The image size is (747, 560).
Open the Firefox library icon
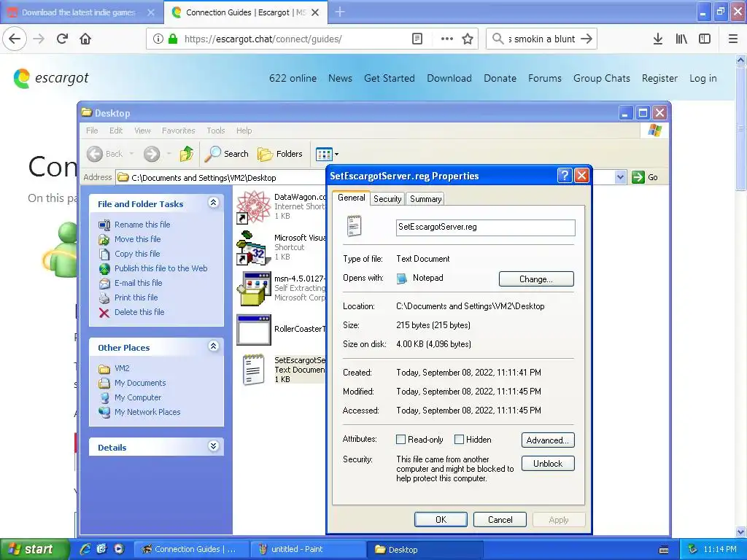(x=681, y=39)
